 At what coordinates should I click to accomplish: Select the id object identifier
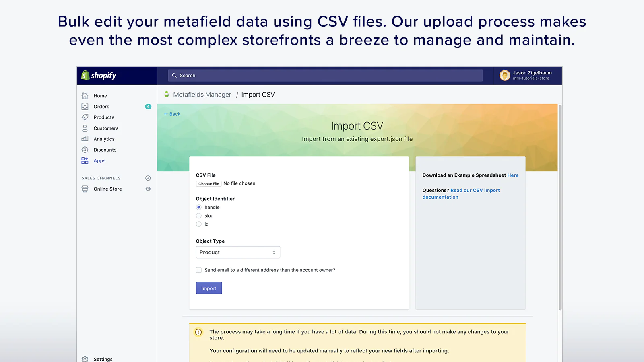click(x=199, y=224)
